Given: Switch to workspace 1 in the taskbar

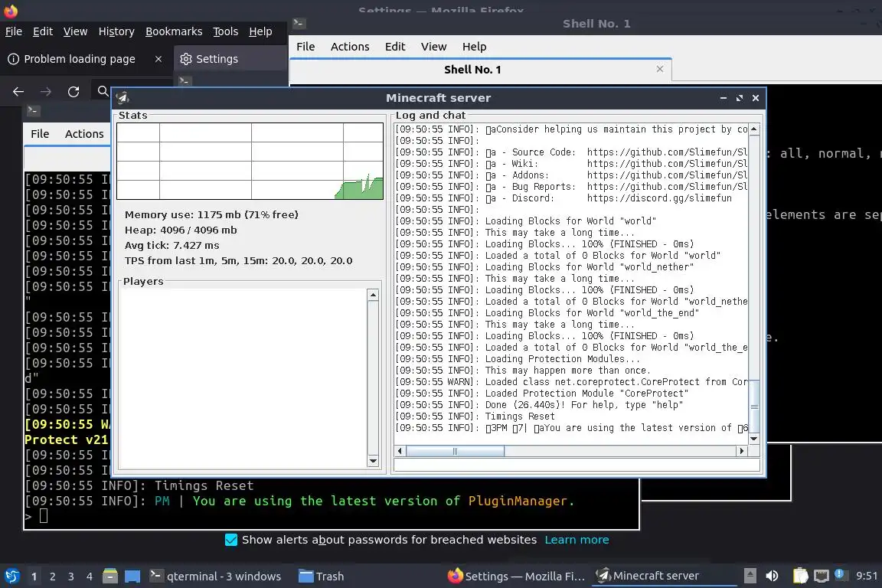Looking at the screenshot, I should click(x=34, y=577).
